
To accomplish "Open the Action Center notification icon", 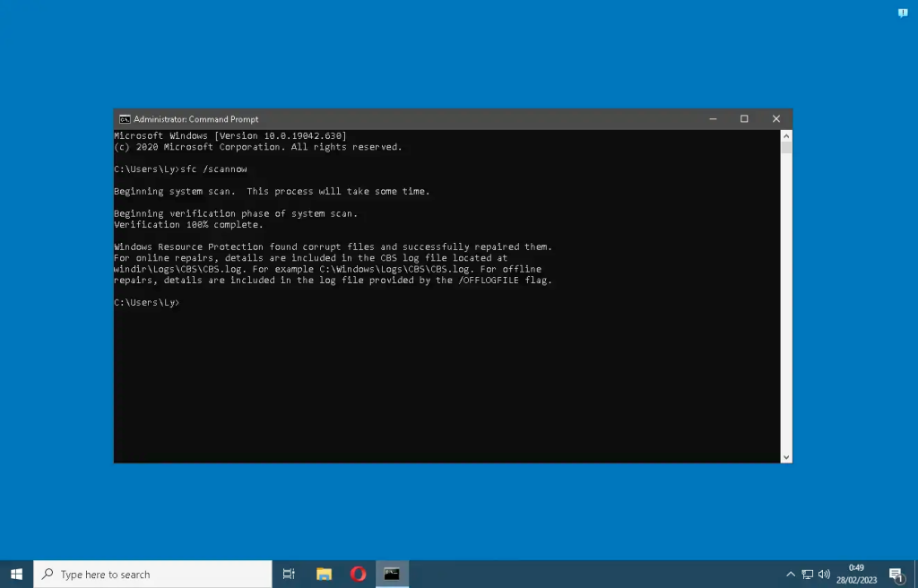I will pos(896,574).
